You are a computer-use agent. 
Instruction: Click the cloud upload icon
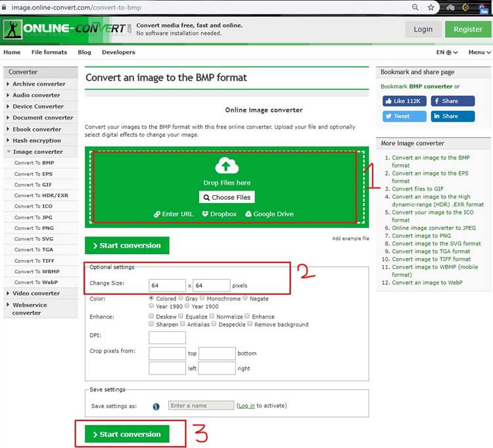click(226, 166)
